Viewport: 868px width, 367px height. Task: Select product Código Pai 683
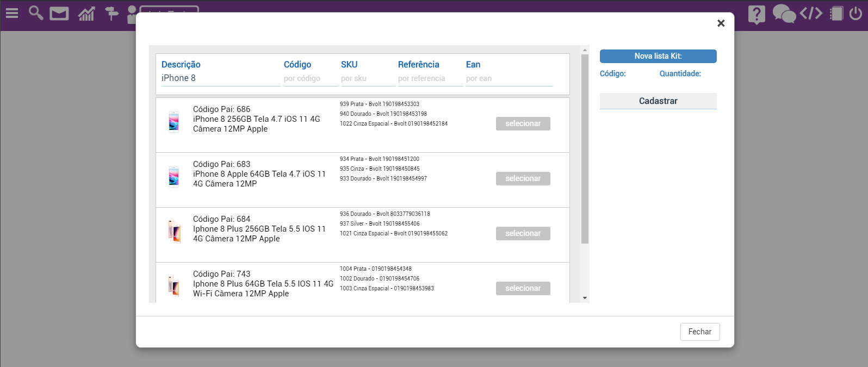pyautogui.click(x=523, y=178)
